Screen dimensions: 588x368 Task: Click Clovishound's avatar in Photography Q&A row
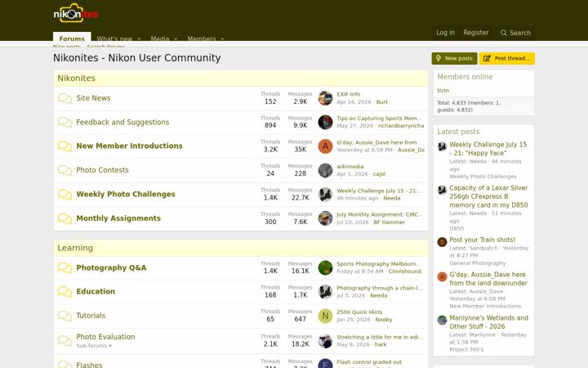[x=325, y=267]
